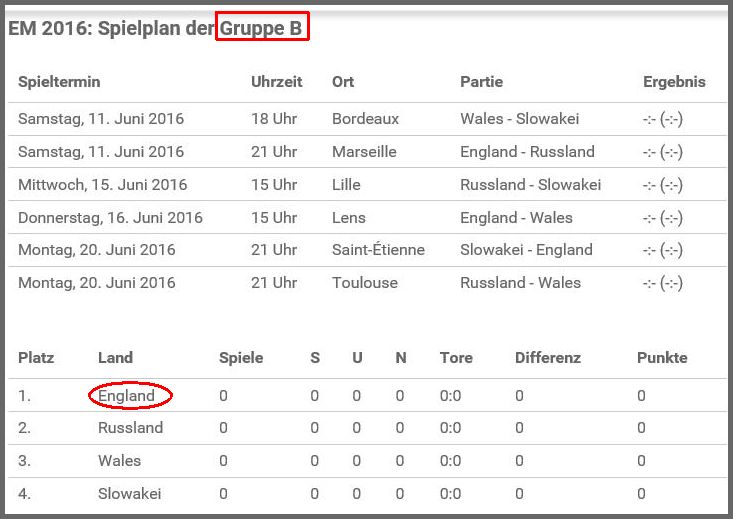The height and width of the screenshot is (519, 733).
Task: Select Russland in the standings table
Action: (130, 428)
